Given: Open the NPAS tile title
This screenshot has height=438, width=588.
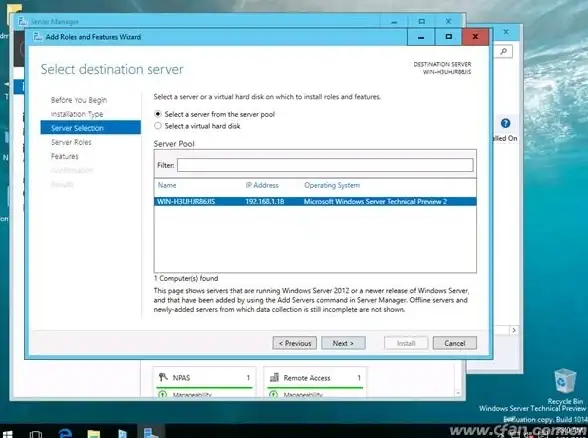Looking at the screenshot, I should (181, 378).
